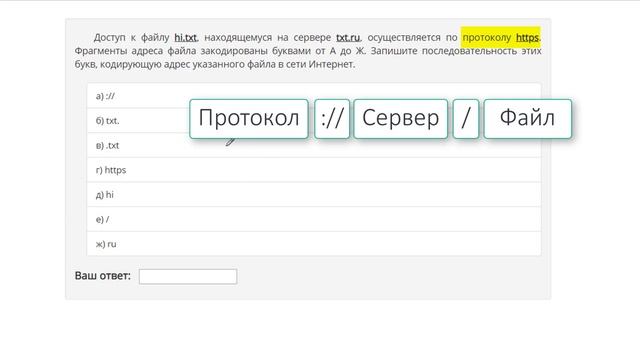
Task: Click the underlined 'txt.ru' text
Action: pyautogui.click(x=348, y=38)
